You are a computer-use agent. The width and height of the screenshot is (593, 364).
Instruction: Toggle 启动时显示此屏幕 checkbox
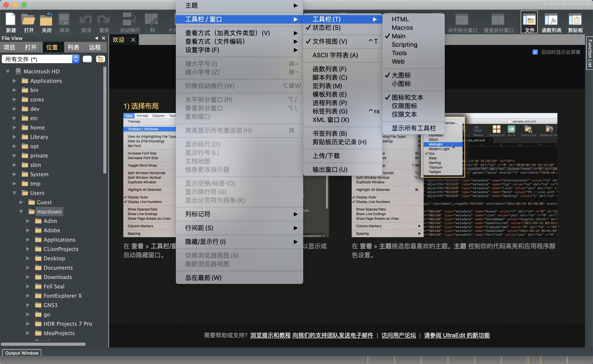point(535,52)
